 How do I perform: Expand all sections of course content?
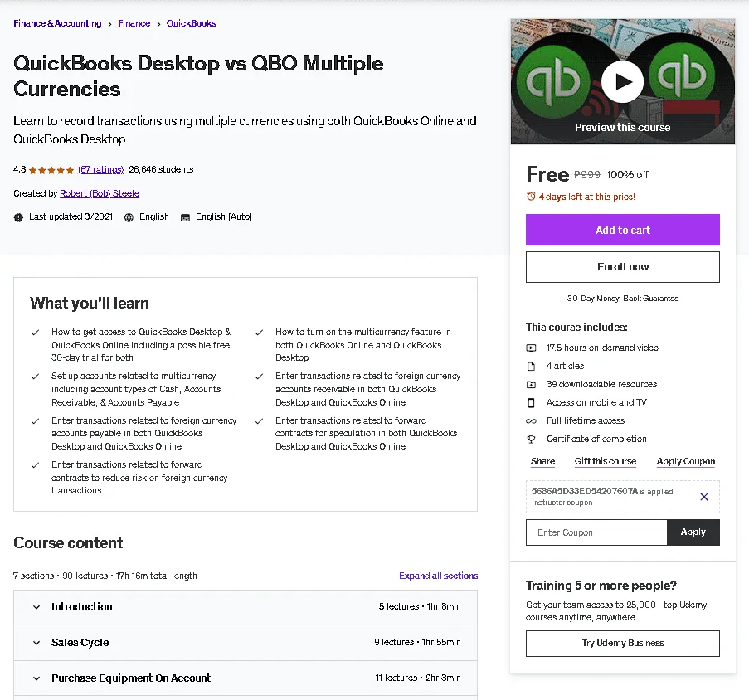438,576
